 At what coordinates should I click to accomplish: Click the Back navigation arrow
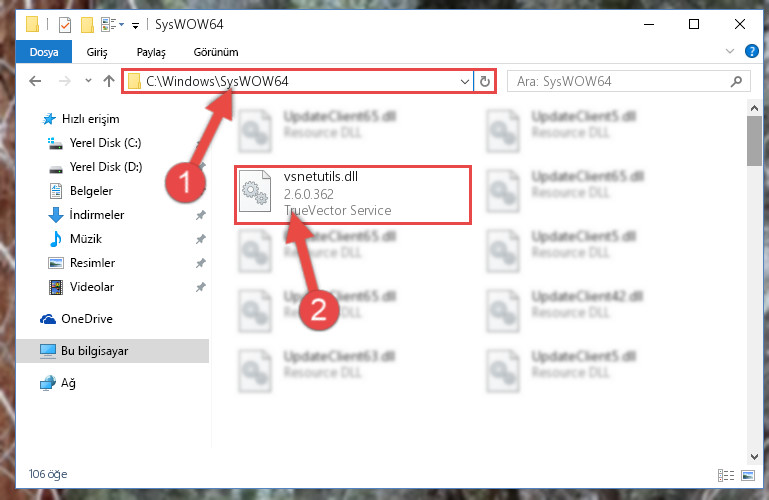click(35, 81)
